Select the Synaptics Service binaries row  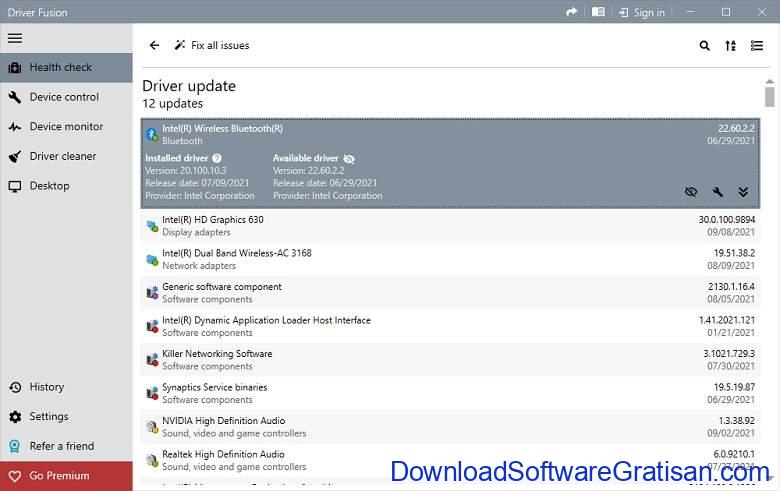[450, 393]
